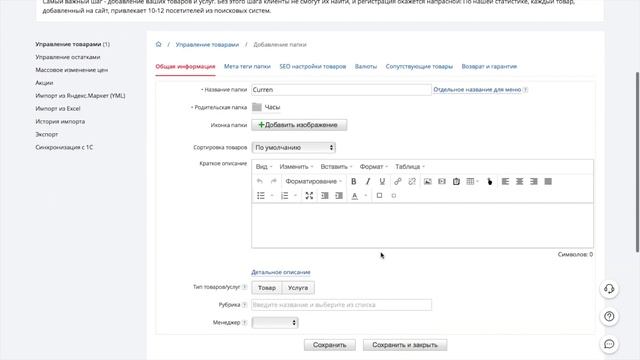Click the small square icon in the toolbar

pos(393,196)
